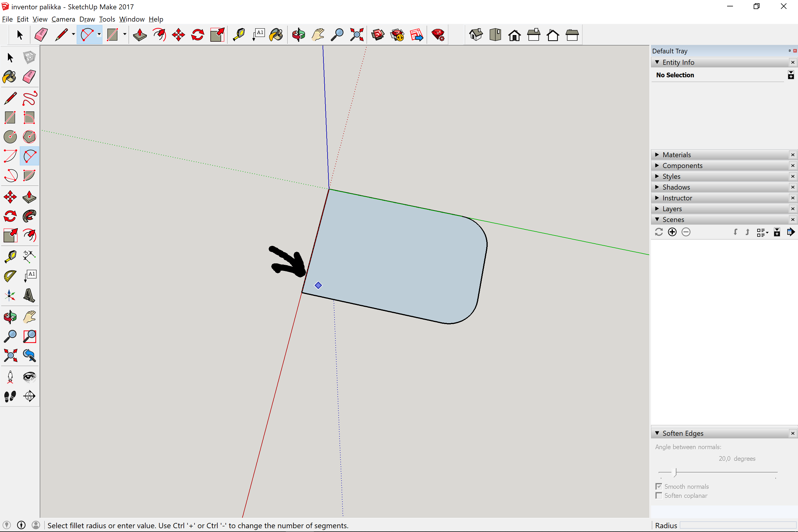Click the Tape Measure tool
The height and width of the screenshot is (532, 798).
(239, 35)
